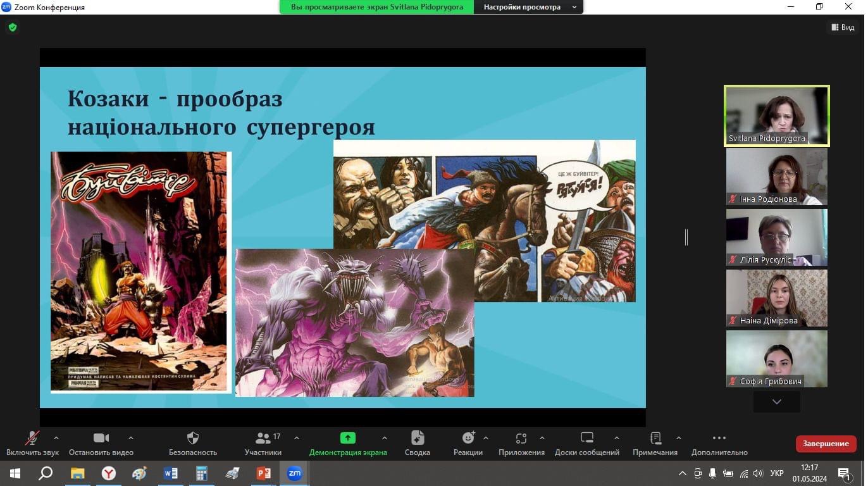Open the Реакции emoji button
The image size is (868, 486).
click(x=468, y=444)
